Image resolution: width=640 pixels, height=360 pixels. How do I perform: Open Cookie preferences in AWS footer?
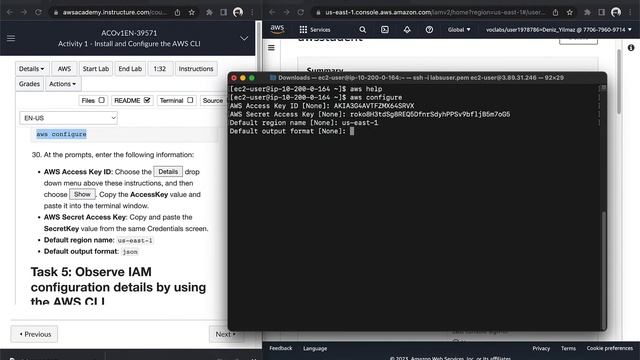610,348
